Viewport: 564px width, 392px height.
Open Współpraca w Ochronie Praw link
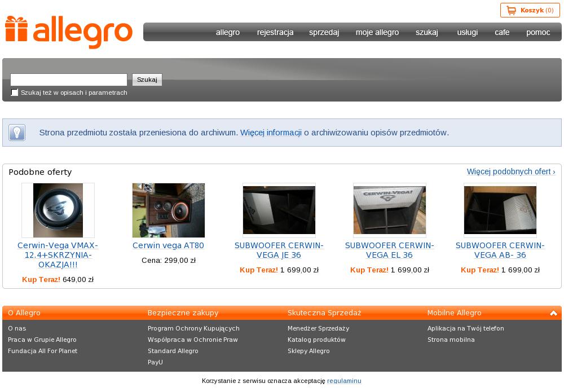point(193,340)
